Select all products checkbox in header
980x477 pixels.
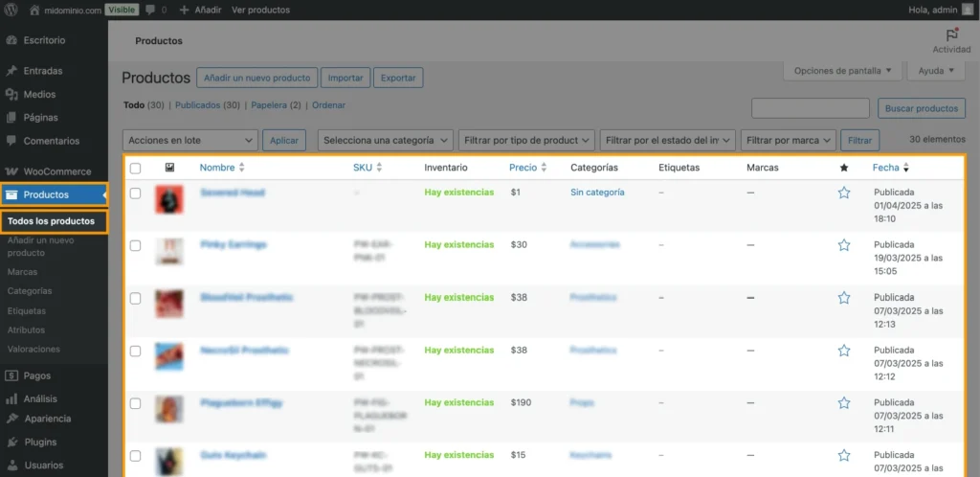[135, 169]
